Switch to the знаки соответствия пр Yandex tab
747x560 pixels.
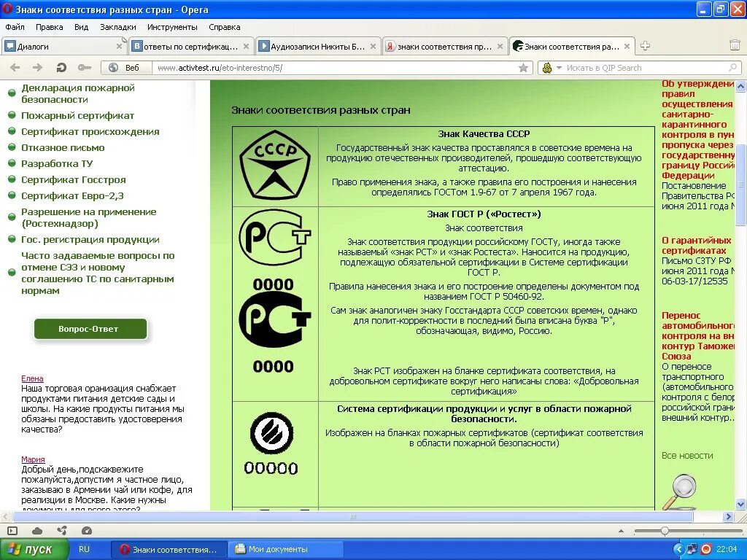pos(444,46)
